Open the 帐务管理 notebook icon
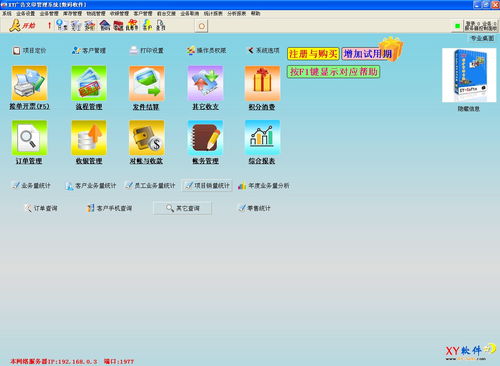500x366 pixels. point(205,138)
